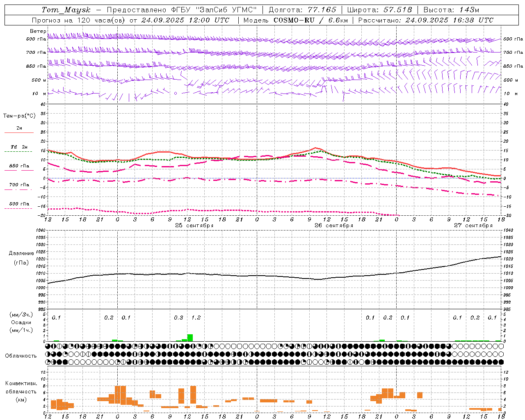This screenshot has width=525, height=420.
Task: Click the Высота: 143м label
Action: [x=451, y=10]
